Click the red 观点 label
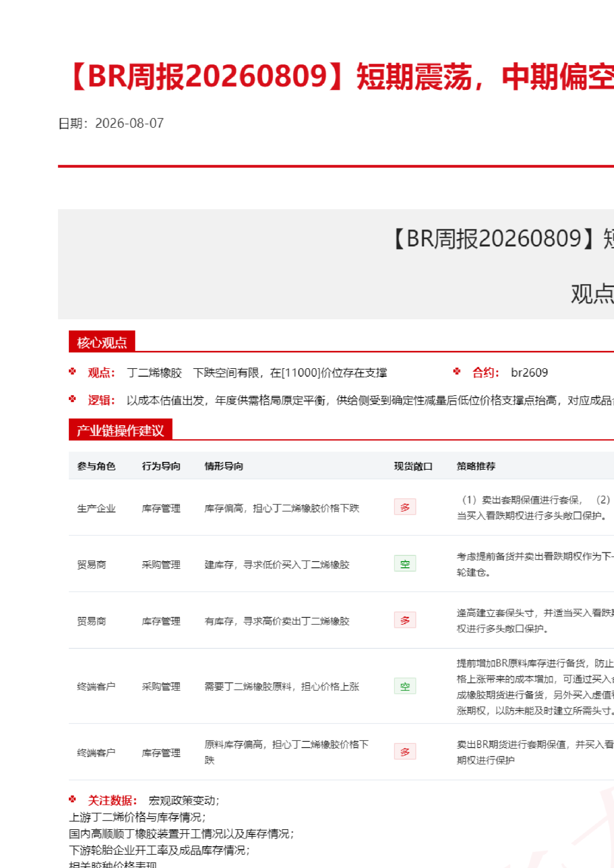This screenshot has width=614, height=868. (x=101, y=373)
